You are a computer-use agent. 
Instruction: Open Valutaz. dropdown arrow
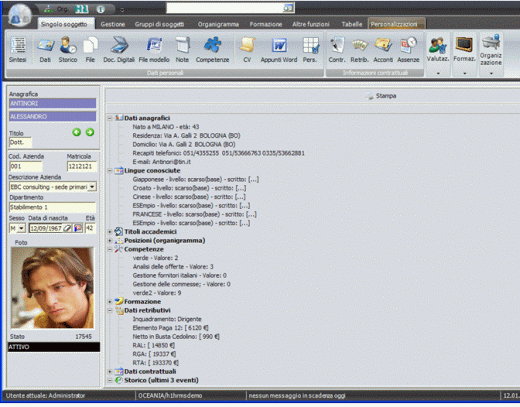pos(438,73)
